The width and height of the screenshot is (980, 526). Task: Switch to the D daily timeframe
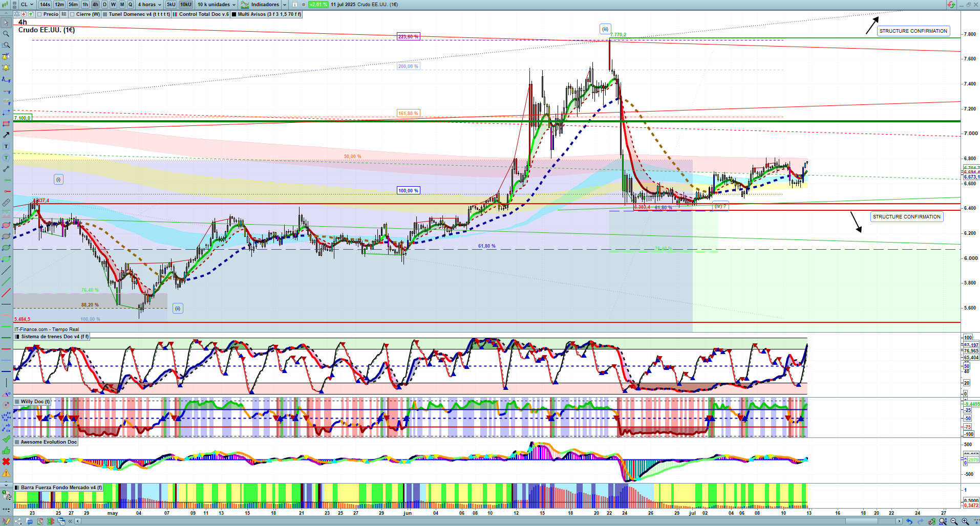105,5
